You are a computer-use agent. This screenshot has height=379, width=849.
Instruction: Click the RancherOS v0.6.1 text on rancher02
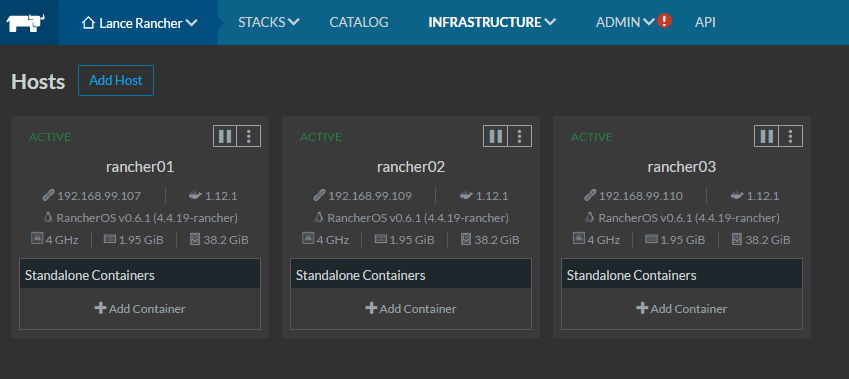click(x=418, y=218)
